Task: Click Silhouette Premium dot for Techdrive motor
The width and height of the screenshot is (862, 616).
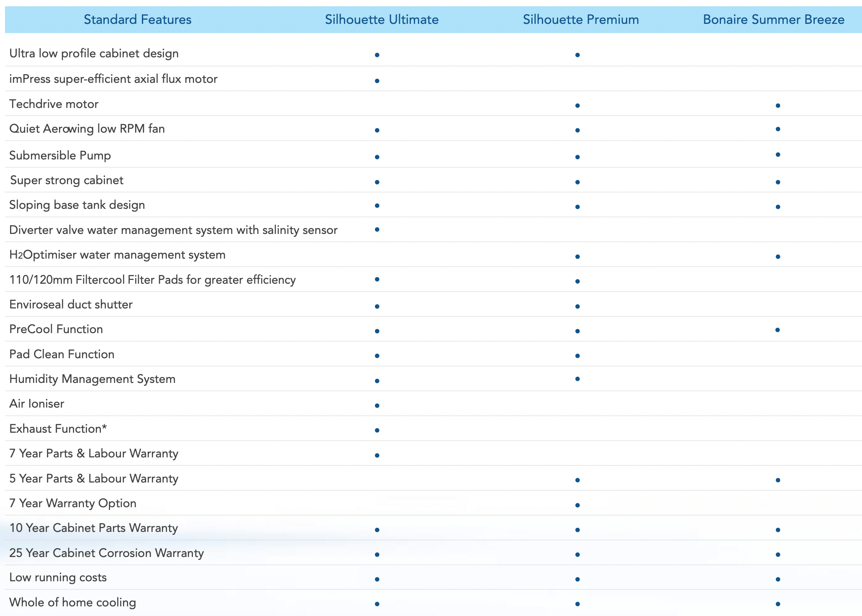Action: coord(577,105)
